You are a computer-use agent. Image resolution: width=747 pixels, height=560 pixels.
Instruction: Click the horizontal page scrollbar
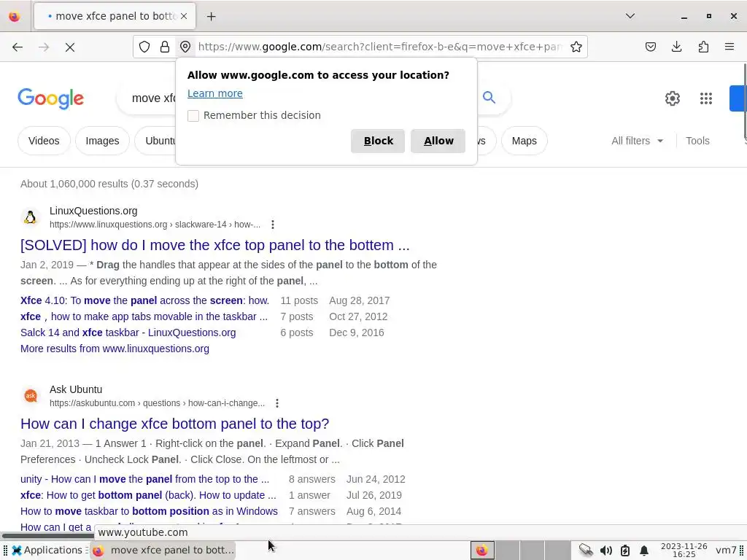[47, 536]
